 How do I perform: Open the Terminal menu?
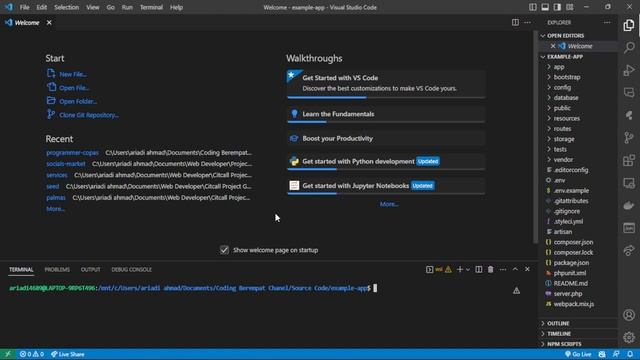(x=151, y=7)
